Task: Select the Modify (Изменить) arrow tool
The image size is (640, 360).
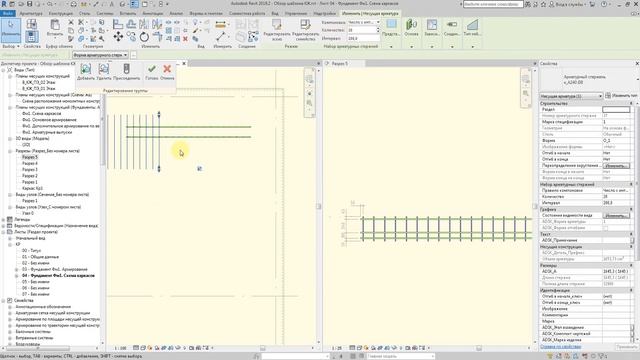Action: point(11,30)
